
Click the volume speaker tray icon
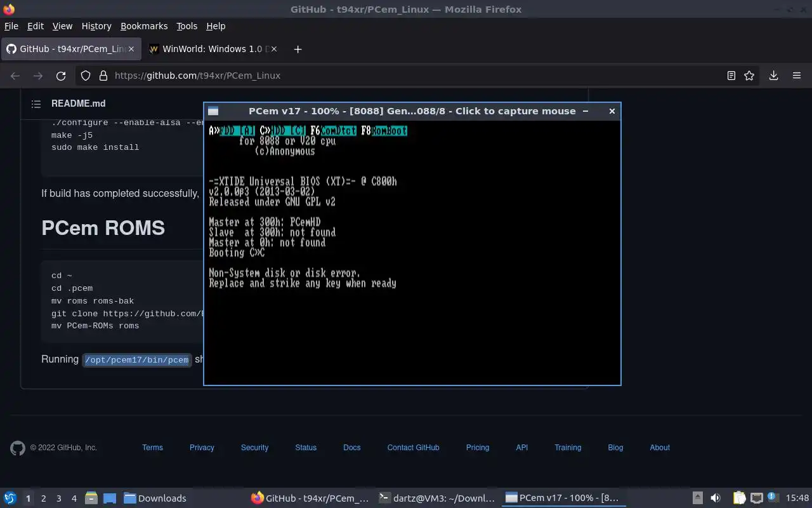(716, 498)
